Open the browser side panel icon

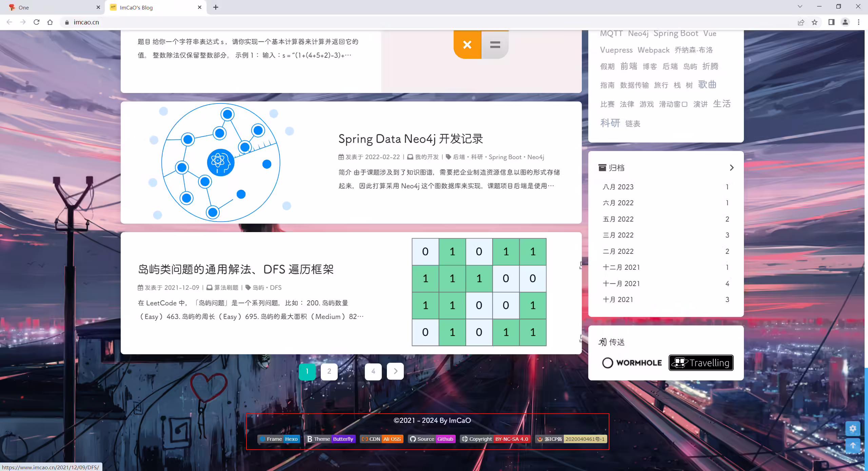coord(831,22)
